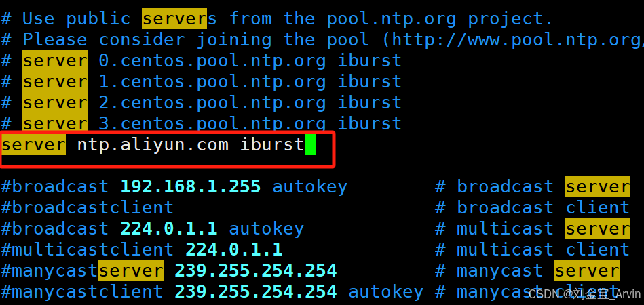
Task: Click 'autokey' on the manycastclient line
Action: point(386,292)
